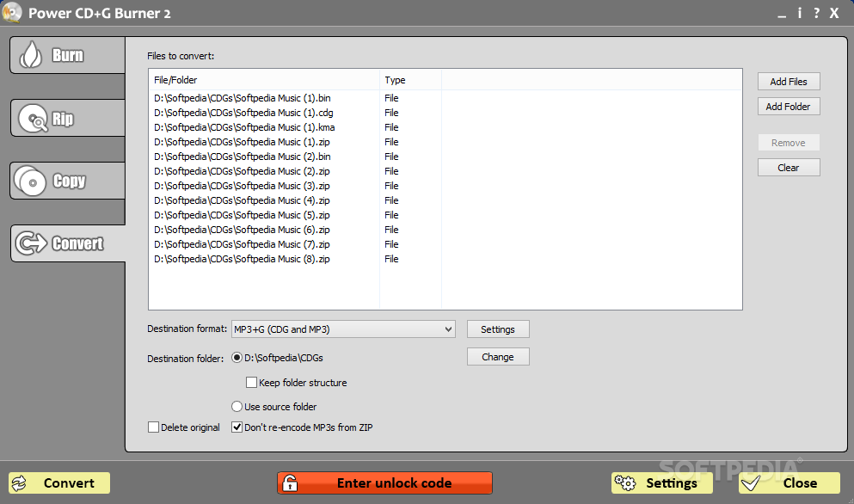Image resolution: width=854 pixels, height=504 pixels.
Task: Select Softpedia Music (2).bin file row
Action: [x=445, y=157]
